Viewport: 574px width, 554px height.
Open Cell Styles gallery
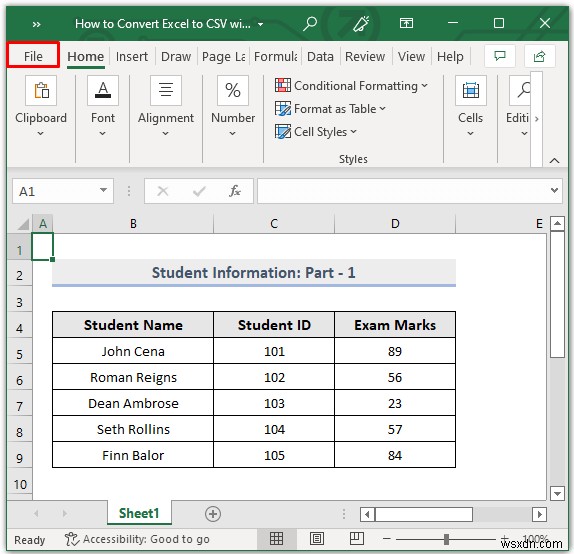tap(316, 131)
